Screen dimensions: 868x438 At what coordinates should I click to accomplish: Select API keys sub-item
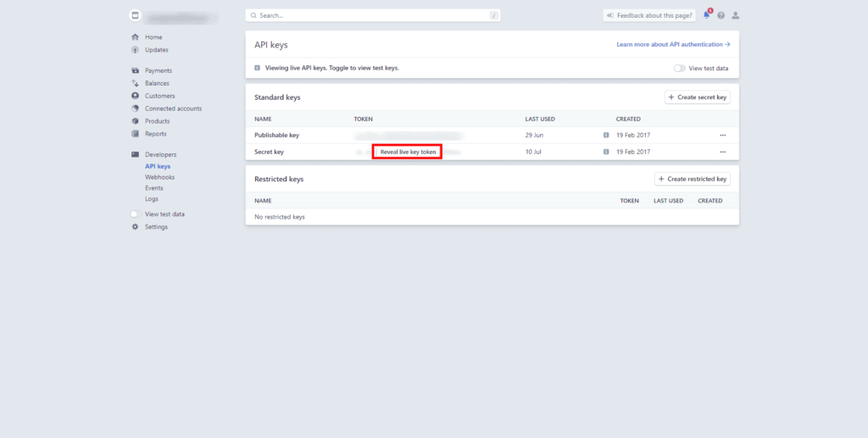coord(158,166)
